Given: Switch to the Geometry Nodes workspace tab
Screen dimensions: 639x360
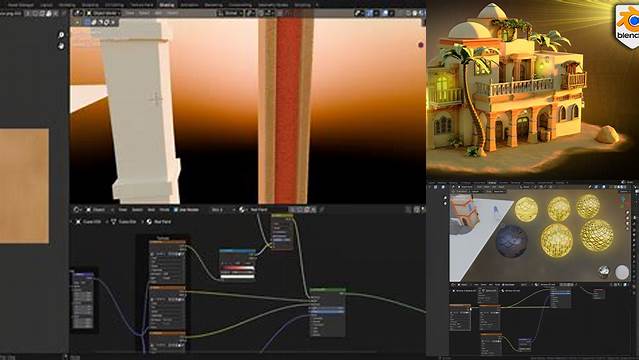Looking at the screenshot, I should click(x=273, y=5).
